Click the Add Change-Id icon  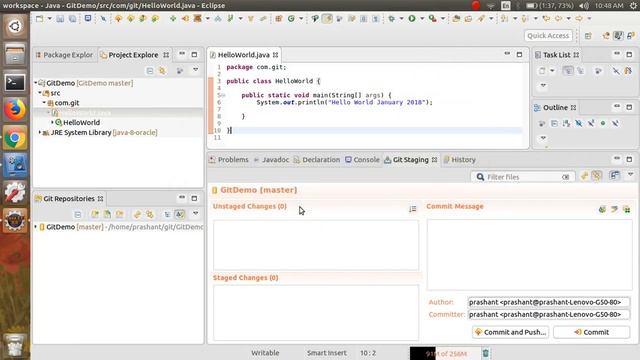tap(627, 209)
